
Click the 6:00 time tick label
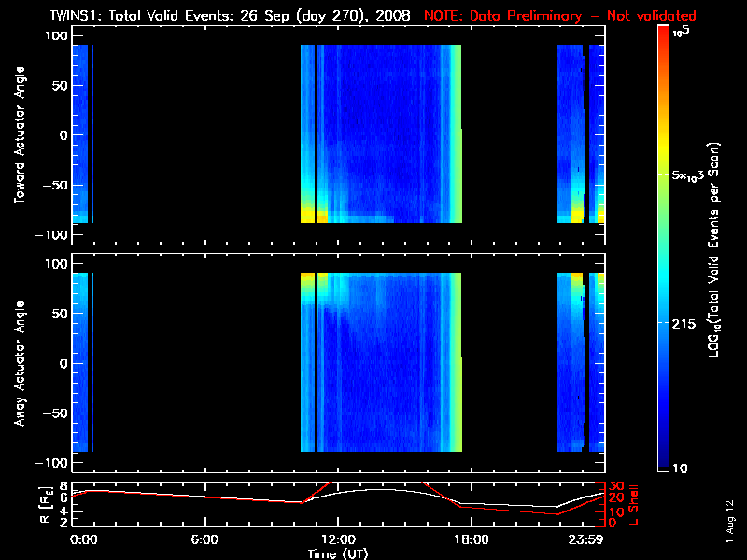(x=204, y=539)
